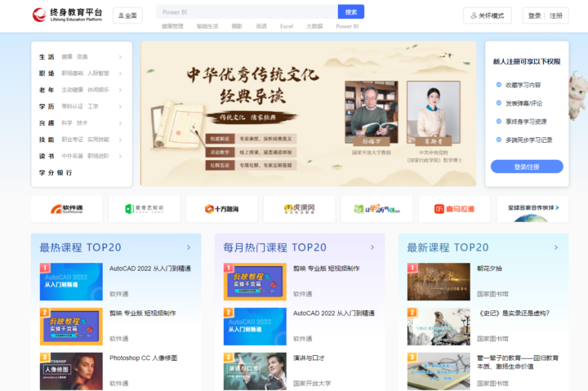588x391 pixels.
Task: Click the 瑜伽生活 hot search tag
Action: click(x=207, y=26)
